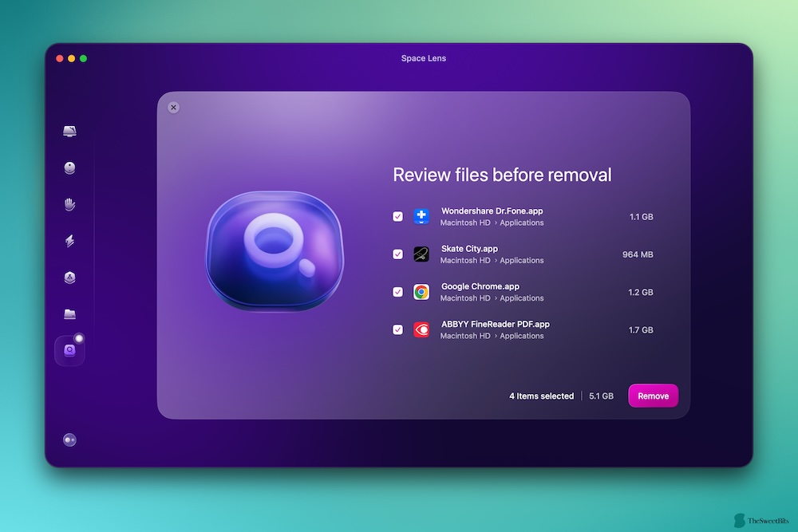Select the Google Chrome.app name
This screenshot has height=532, width=798.
pos(480,286)
